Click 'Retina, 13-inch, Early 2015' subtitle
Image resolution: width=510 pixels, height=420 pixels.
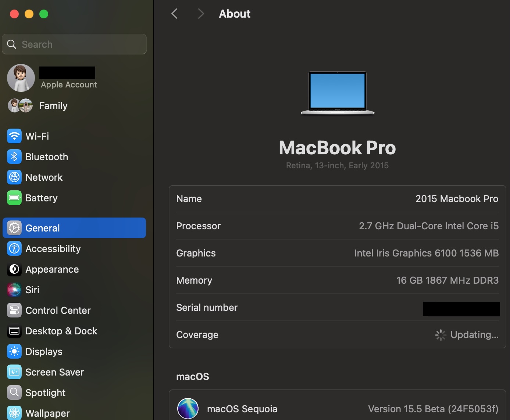pos(337,165)
